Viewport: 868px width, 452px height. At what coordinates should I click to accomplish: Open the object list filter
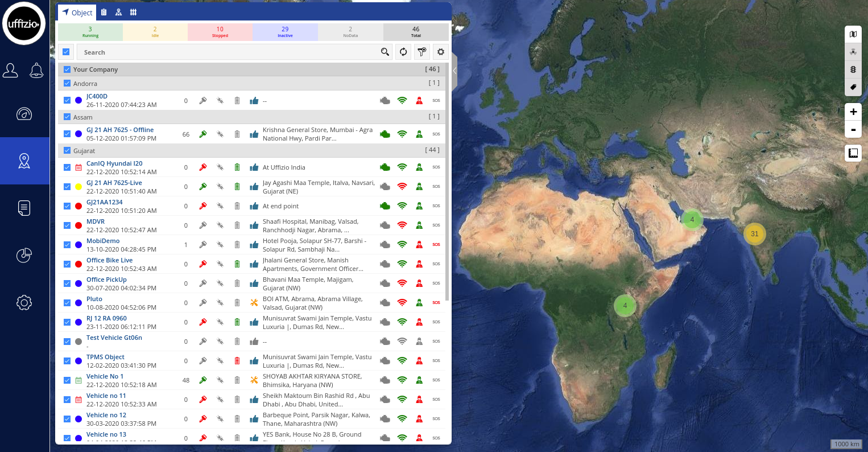tap(421, 52)
